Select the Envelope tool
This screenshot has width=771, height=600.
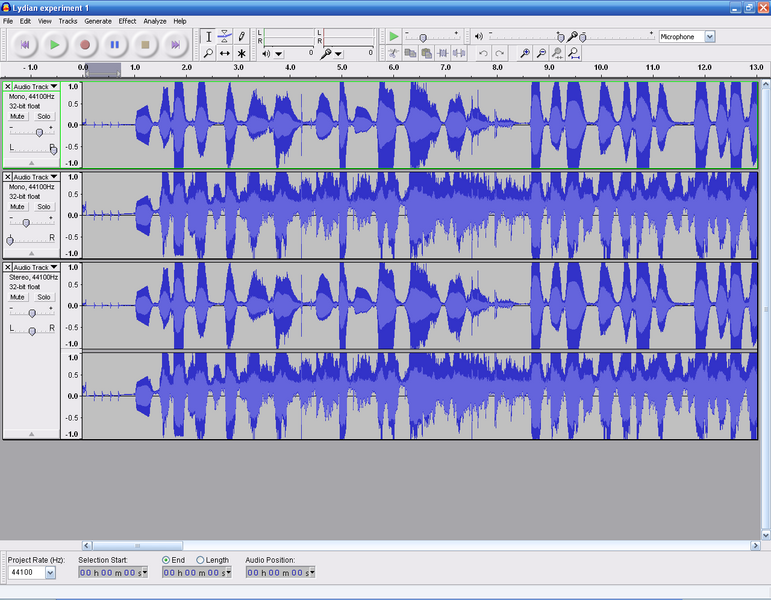tap(225, 36)
